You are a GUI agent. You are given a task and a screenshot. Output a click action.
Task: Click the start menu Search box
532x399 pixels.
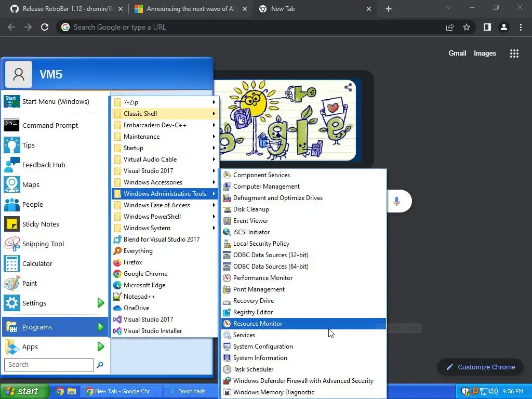(49, 365)
